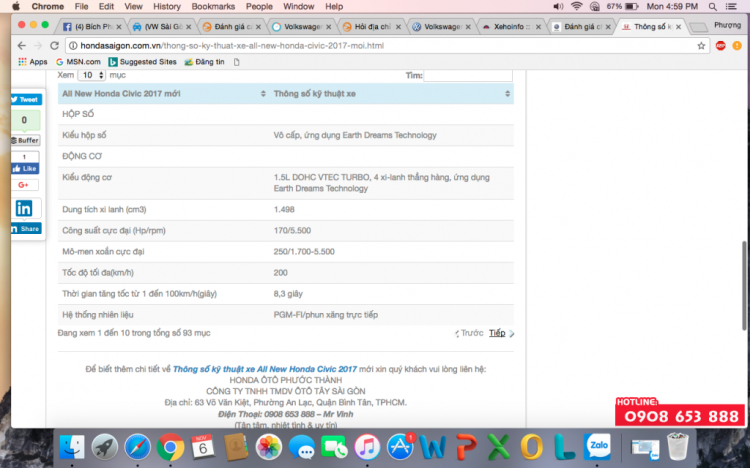Viewport: 750px width, 468px height.
Task: Click the Tweet share button
Action: coord(26,100)
